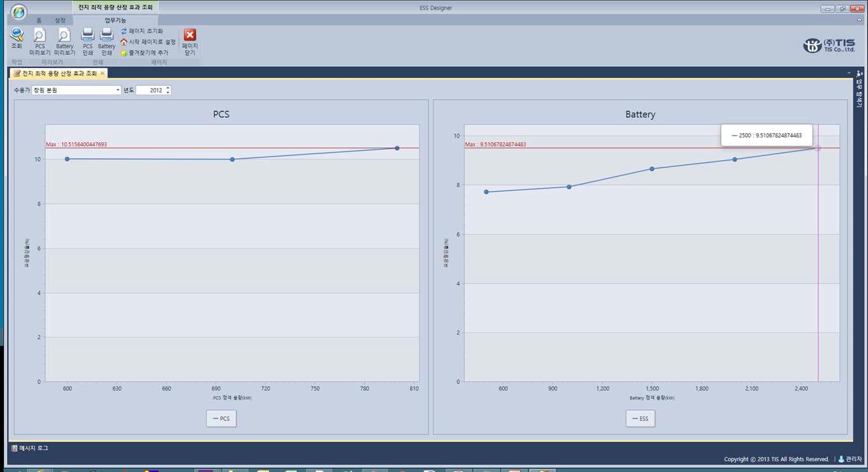The image size is (868, 472).
Task: Choose 시작 페이지로 설정 in ribbon
Action: pyautogui.click(x=148, y=42)
